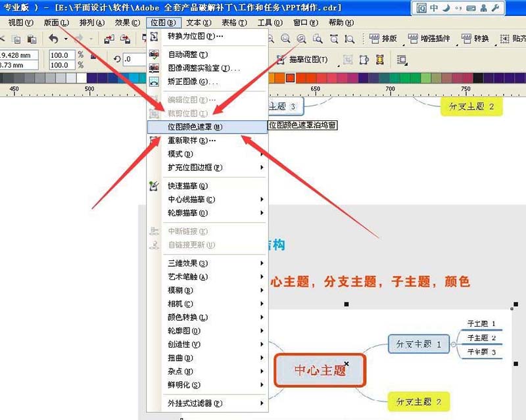Screen dimensions: 526x420
Task: Click the 贴齐 snap grid icon
Action: pos(504,39)
